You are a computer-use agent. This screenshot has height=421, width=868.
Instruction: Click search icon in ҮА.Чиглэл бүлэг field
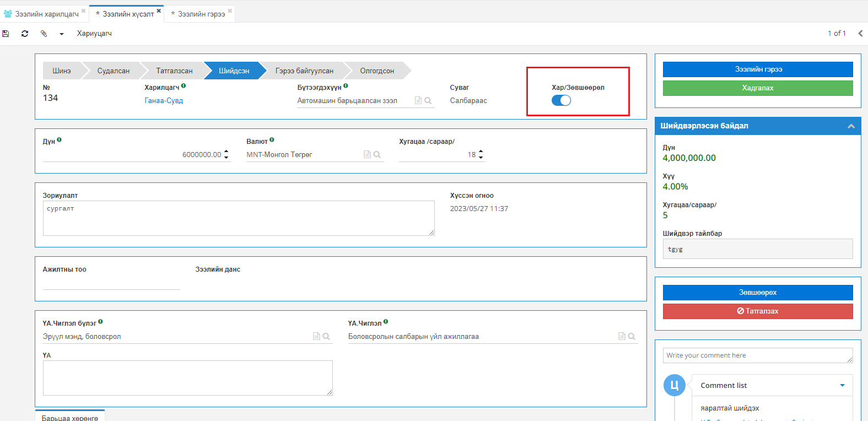(x=326, y=336)
